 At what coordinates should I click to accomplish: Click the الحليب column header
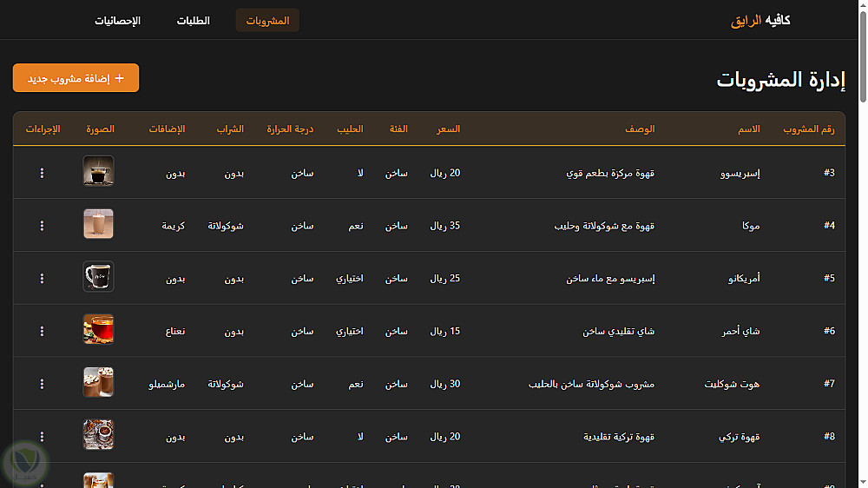pos(350,129)
